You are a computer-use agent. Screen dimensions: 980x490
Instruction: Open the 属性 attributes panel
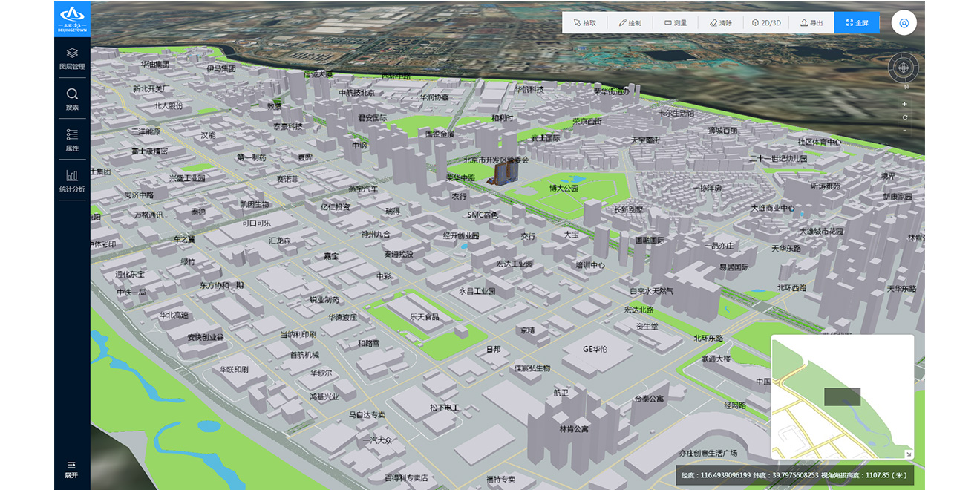tap(72, 140)
